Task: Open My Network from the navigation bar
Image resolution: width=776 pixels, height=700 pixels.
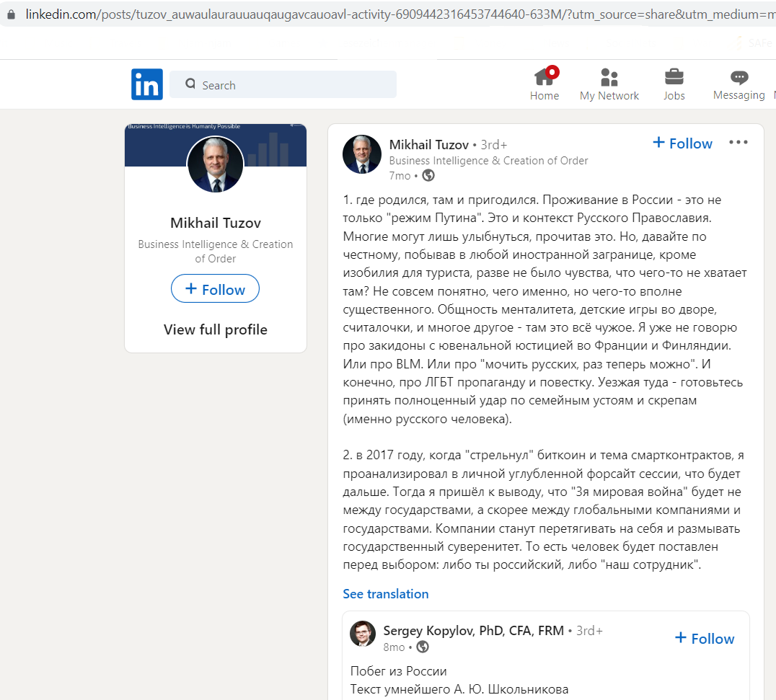Action: tap(609, 84)
